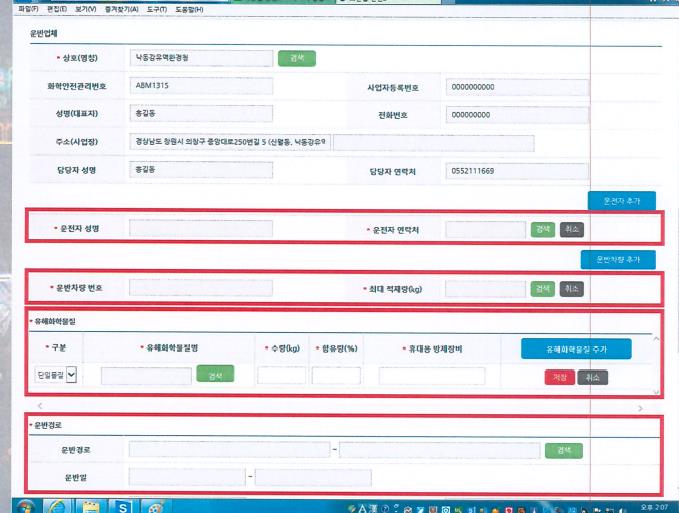Click the 운반경로 destination field
Screen dimensions: 679x513
pyautogui.click(x=440, y=450)
